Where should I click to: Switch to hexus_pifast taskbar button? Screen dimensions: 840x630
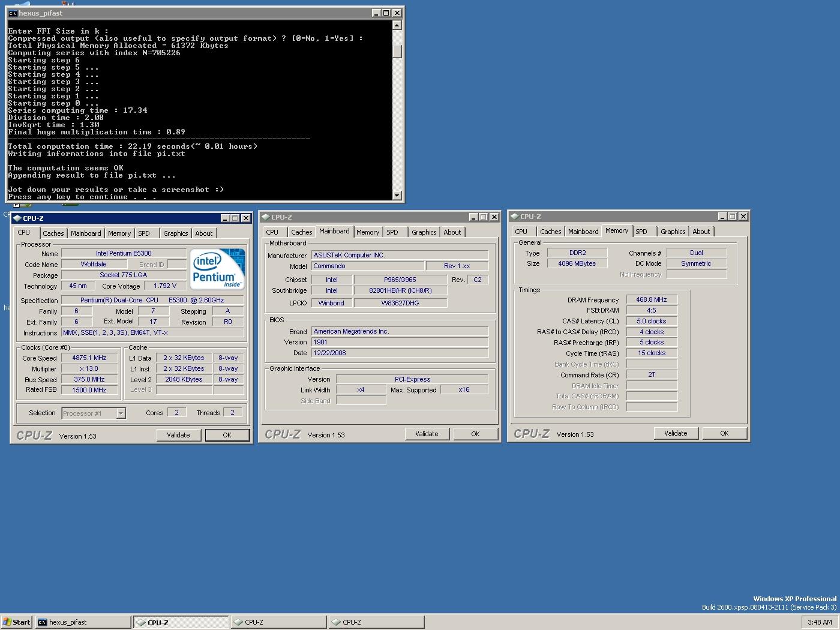pyautogui.click(x=83, y=622)
